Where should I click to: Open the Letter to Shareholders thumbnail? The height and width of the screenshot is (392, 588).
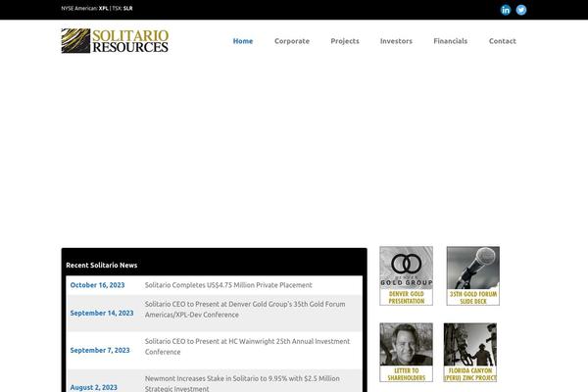coord(406,353)
